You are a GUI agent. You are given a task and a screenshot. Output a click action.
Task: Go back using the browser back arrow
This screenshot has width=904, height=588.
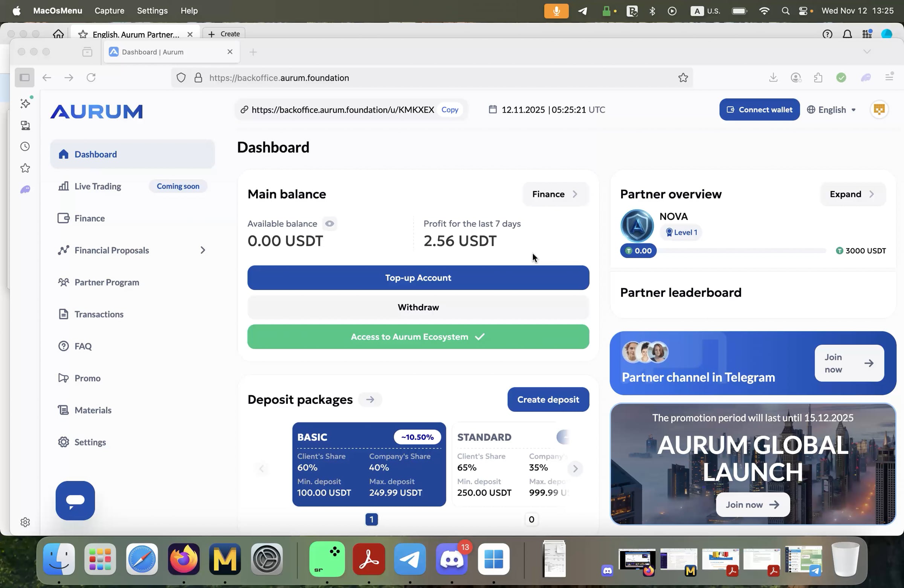pyautogui.click(x=47, y=78)
